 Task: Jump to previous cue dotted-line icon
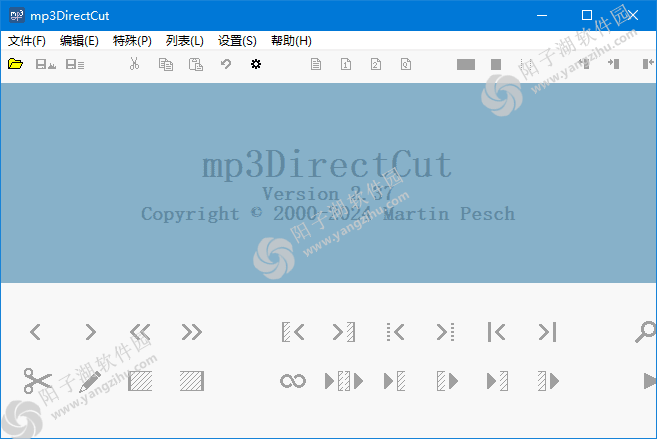click(x=395, y=332)
